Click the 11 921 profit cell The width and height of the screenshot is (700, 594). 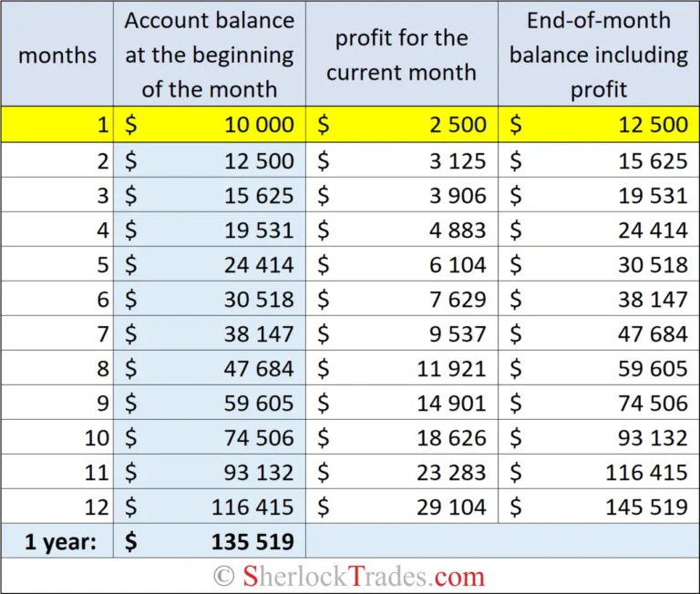(401, 369)
